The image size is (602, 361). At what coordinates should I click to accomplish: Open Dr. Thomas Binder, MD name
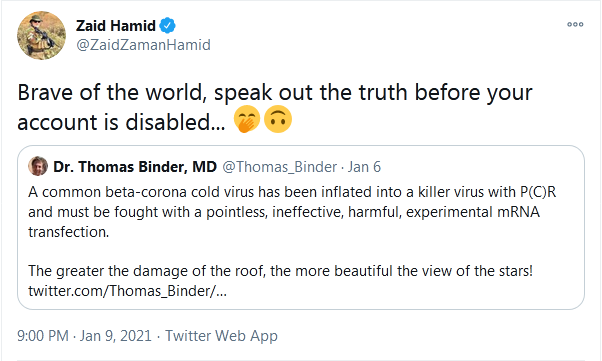pos(135,167)
